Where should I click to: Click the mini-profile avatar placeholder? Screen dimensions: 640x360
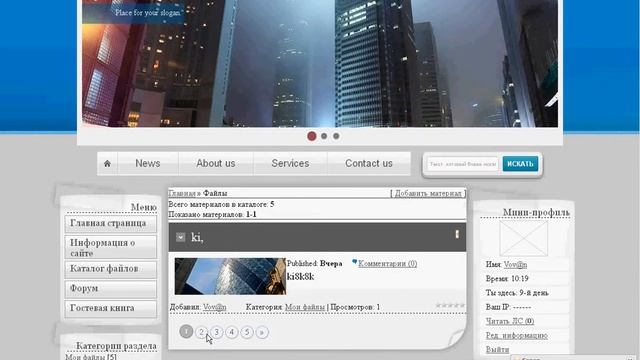pos(523,238)
